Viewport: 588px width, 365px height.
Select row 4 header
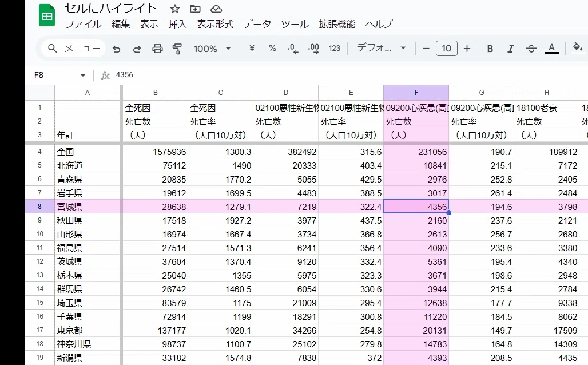tap(39, 152)
